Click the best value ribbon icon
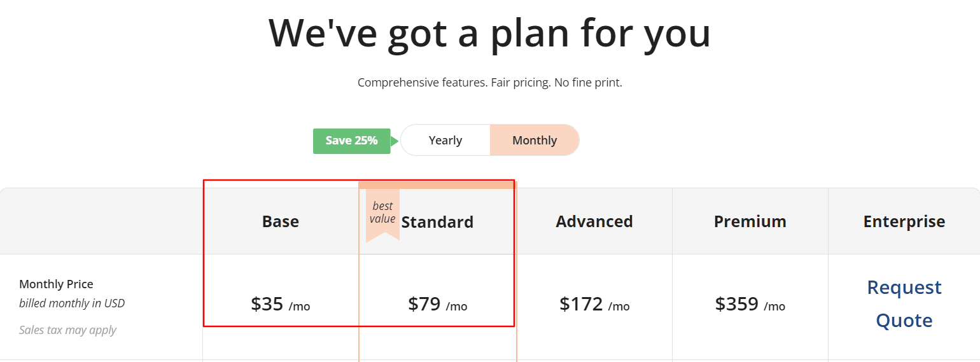The image size is (980, 362). click(x=382, y=214)
